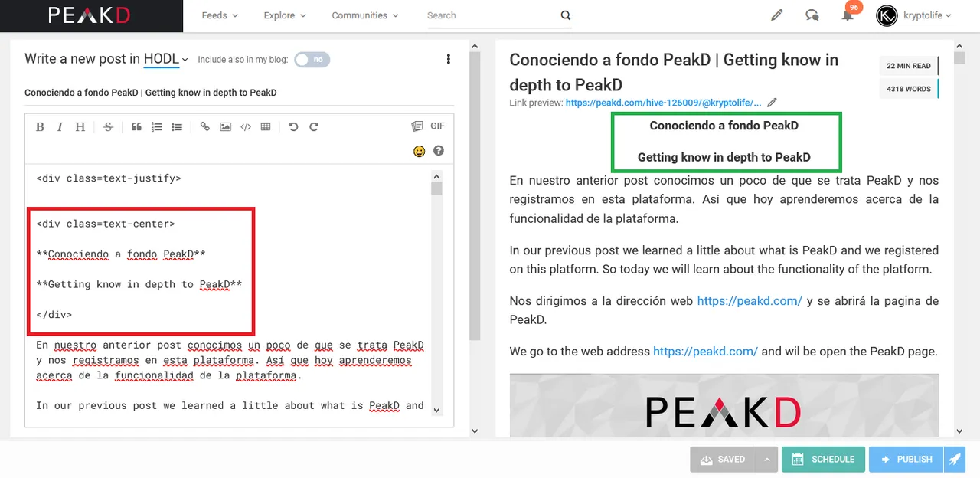This screenshot has width=980, height=478.
Task: Click the preview pane scrollbar thumb
Action: tap(959, 58)
